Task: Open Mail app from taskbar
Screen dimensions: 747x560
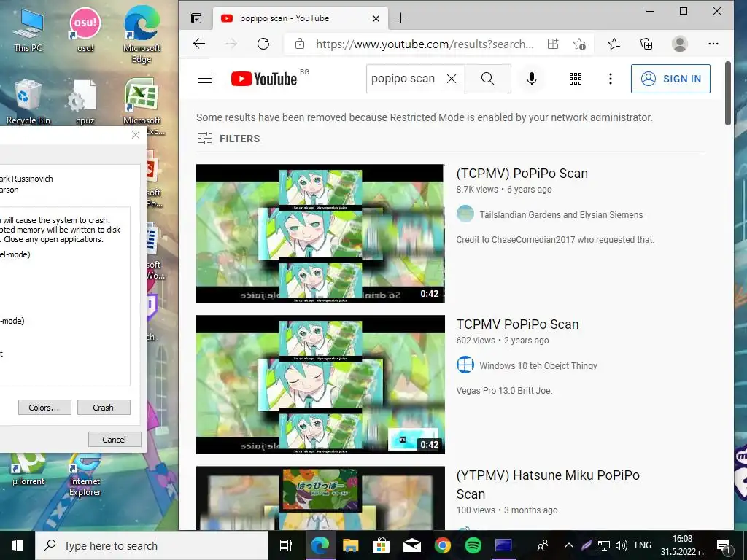Action: [412, 545]
